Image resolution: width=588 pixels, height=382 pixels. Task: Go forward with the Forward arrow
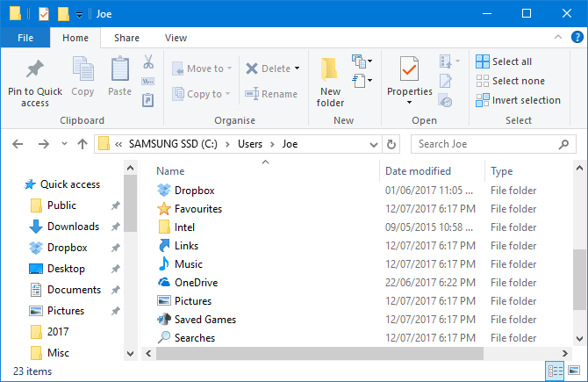44,144
